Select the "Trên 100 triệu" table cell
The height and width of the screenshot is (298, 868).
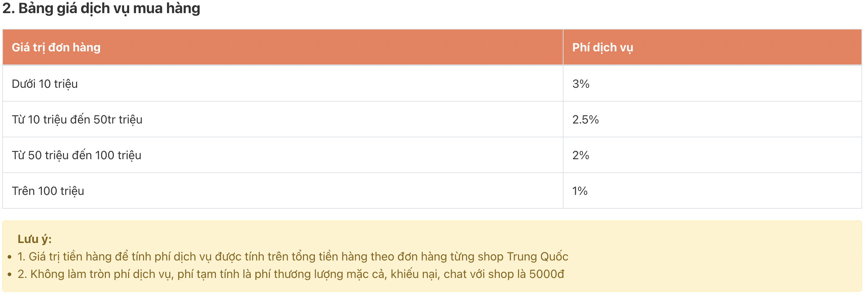pos(48,191)
